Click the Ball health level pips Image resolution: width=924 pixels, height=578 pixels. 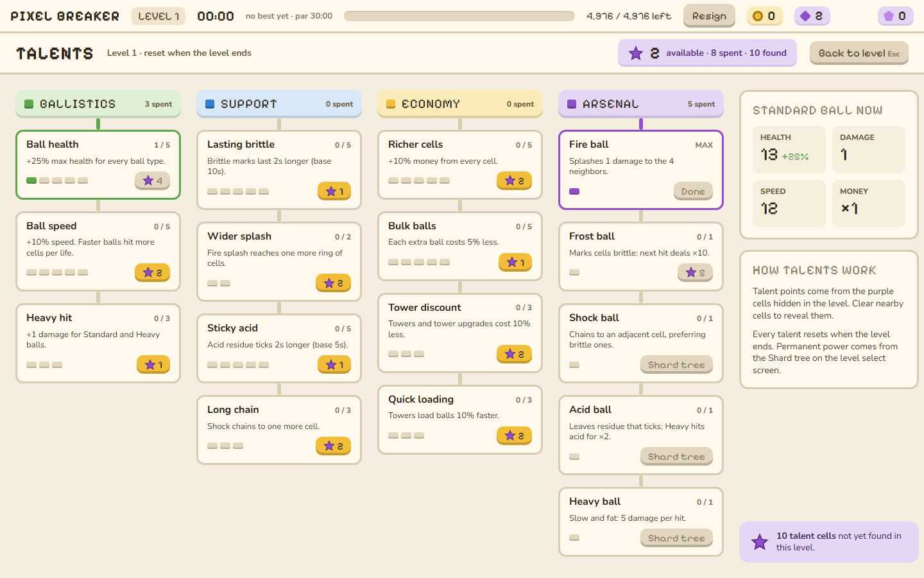pyautogui.click(x=57, y=180)
